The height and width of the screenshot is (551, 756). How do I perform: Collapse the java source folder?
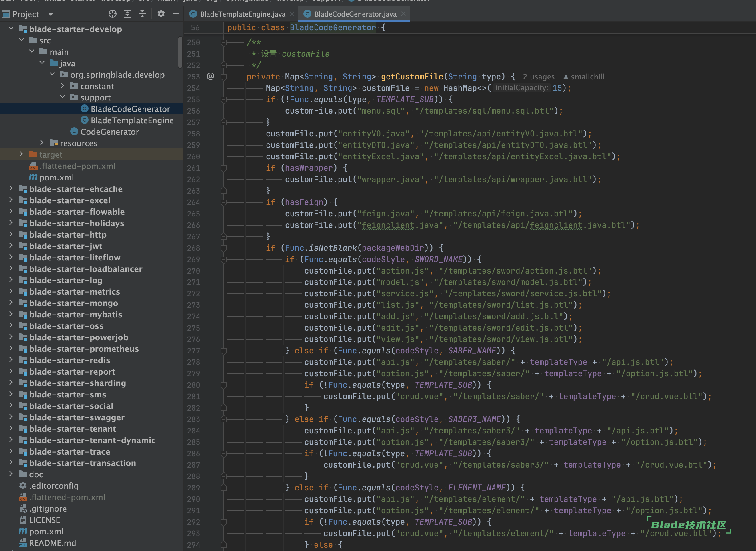42,63
